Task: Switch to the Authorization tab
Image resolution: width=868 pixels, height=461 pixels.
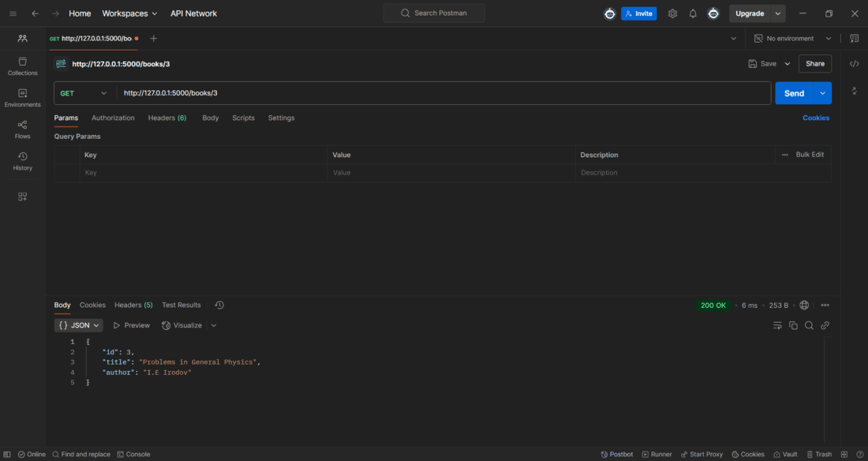Action: click(x=113, y=118)
